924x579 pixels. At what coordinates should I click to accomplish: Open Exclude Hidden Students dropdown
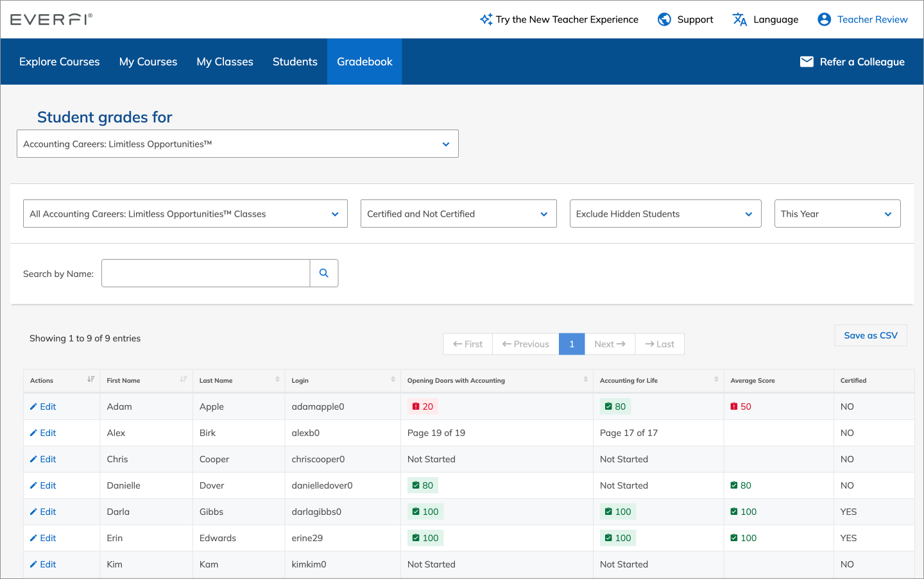pos(665,214)
